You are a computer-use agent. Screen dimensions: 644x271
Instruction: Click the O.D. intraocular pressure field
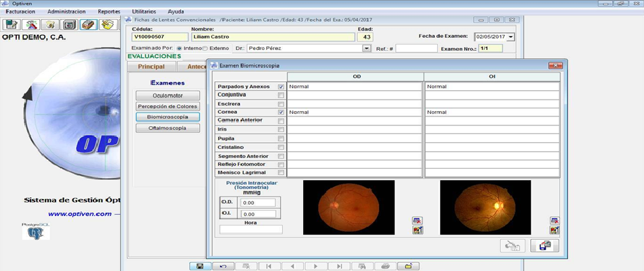[x=258, y=203]
